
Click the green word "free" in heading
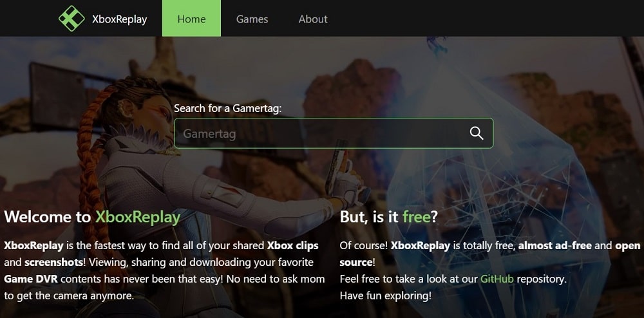tap(416, 217)
